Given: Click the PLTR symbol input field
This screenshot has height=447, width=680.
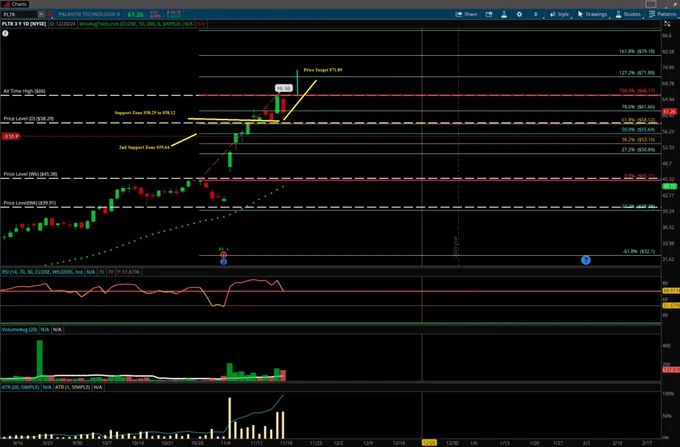Looking at the screenshot, I should [20, 15].
